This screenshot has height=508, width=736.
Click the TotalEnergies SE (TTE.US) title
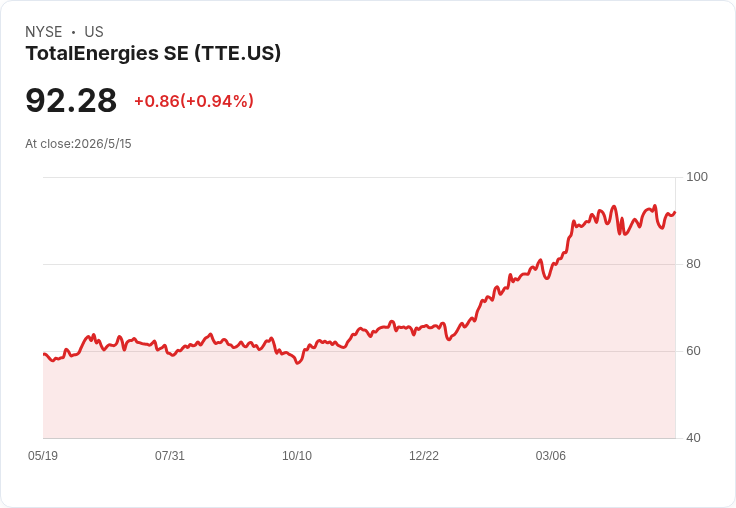coord(153,53)
